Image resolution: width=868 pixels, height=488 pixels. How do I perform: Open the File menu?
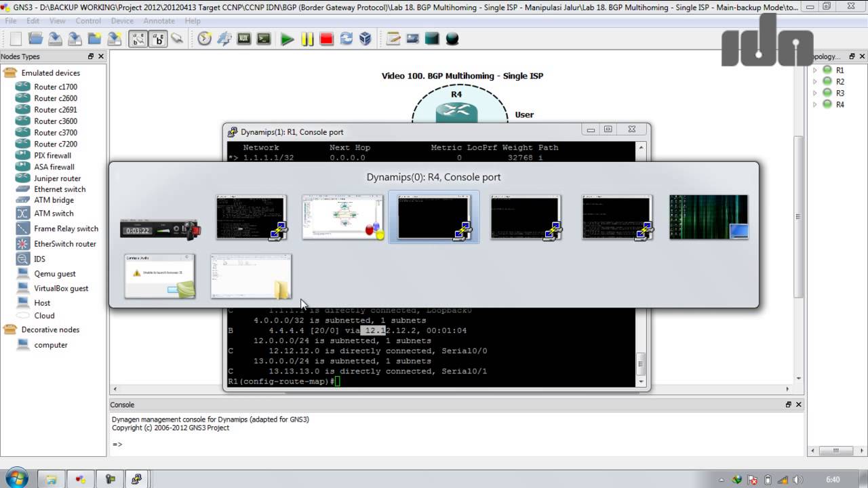(11, 21)
